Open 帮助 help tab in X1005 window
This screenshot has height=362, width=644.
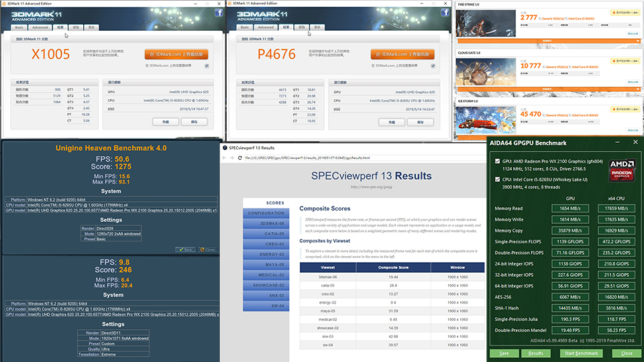point(76,27)
